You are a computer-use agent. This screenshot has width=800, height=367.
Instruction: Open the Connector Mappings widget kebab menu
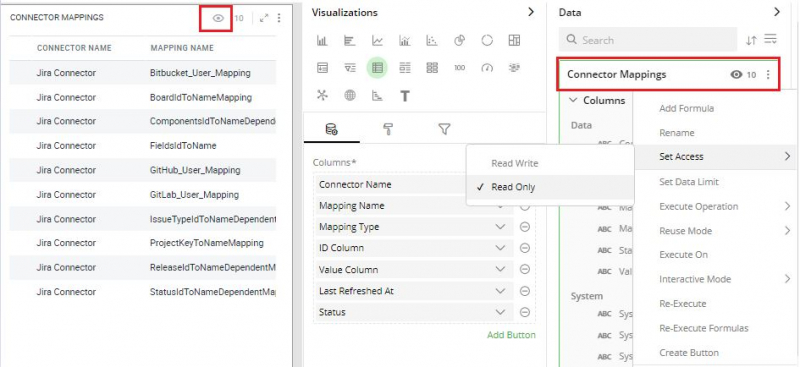pos(279,18)
